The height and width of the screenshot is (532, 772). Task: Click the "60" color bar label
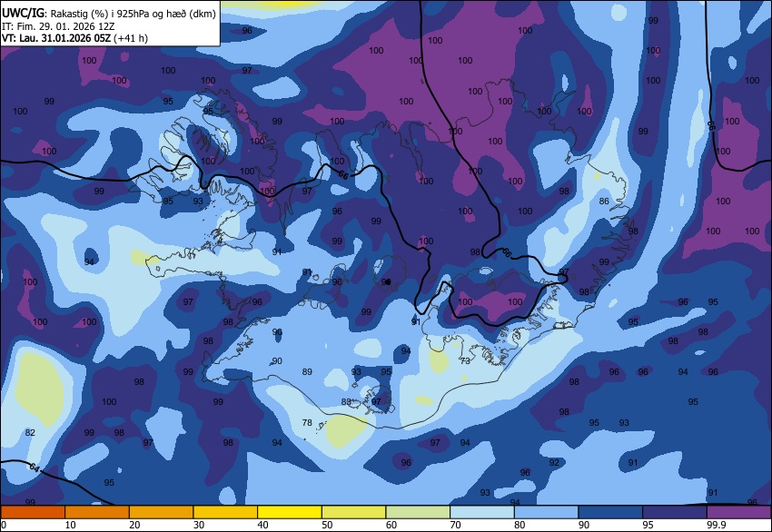tap(391, 525)
